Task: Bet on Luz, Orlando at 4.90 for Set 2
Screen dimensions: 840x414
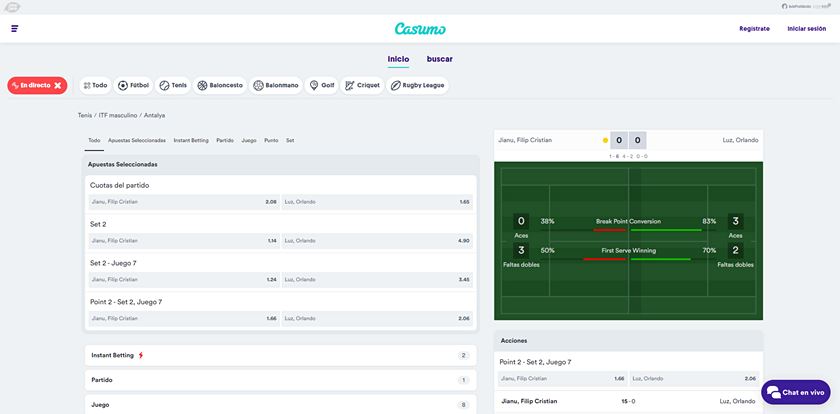Action: tap(377, 241)
